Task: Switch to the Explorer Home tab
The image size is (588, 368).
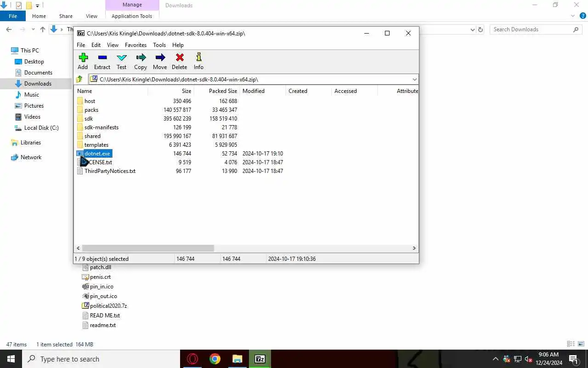Action: point(39,16)
